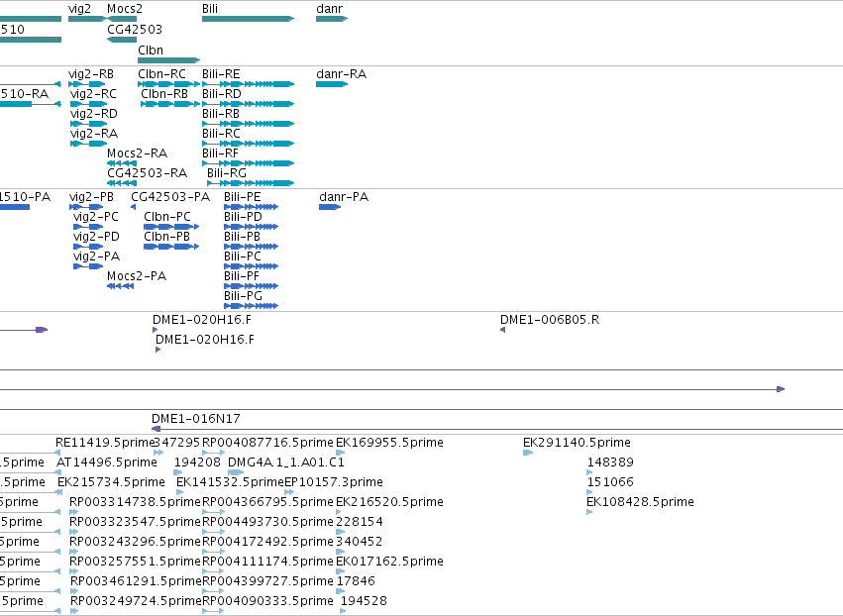Select EST EK215734.5prime
The image size is (843, 616).
111,482
